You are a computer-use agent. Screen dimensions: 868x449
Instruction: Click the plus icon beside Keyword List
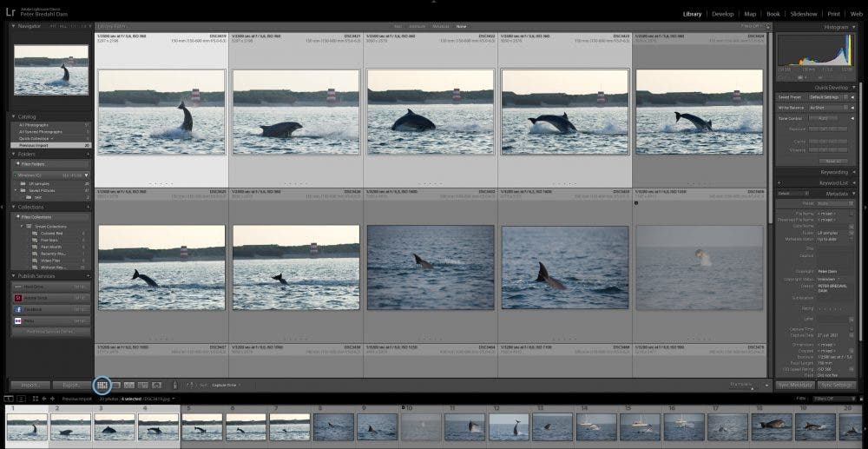point(779,182)
